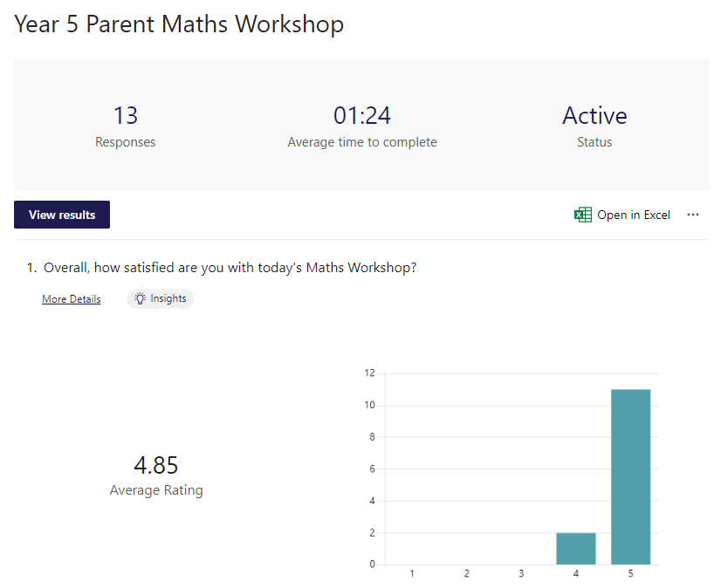721x588 pixels.
Task: Click the Insights lightbulb icon
Action: click(x=140, y=299)
